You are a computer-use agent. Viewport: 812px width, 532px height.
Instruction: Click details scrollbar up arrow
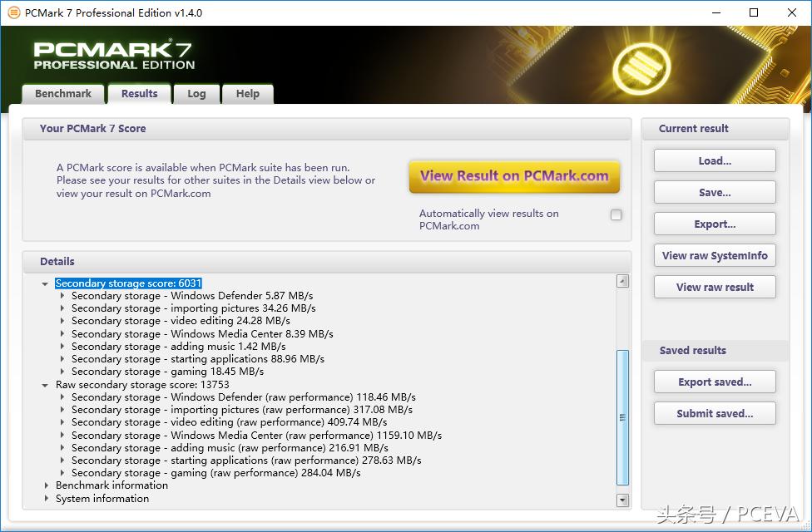pyautogui.click(x=623, y=282)
